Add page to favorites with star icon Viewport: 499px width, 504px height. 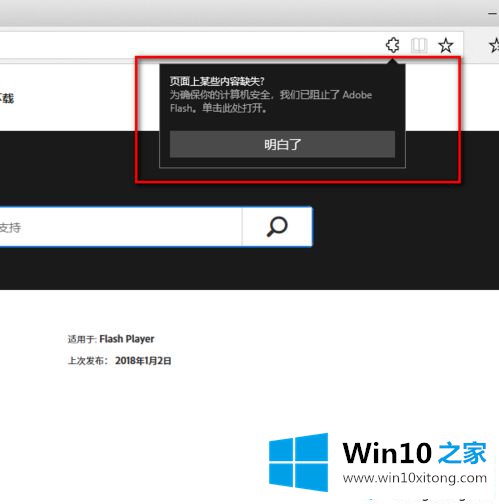(446, 45)
